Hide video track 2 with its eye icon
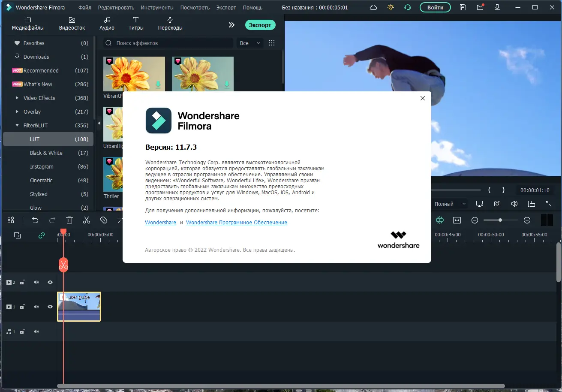 [50, 282]
